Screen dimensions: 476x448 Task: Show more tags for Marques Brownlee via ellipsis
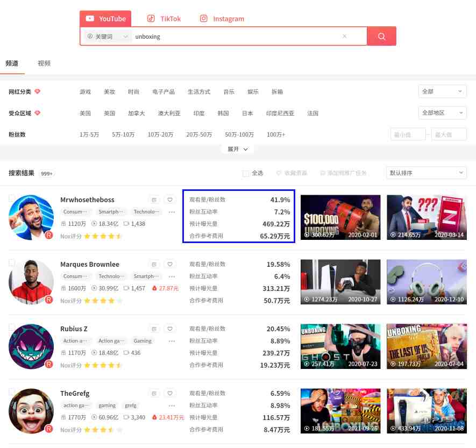172,276
